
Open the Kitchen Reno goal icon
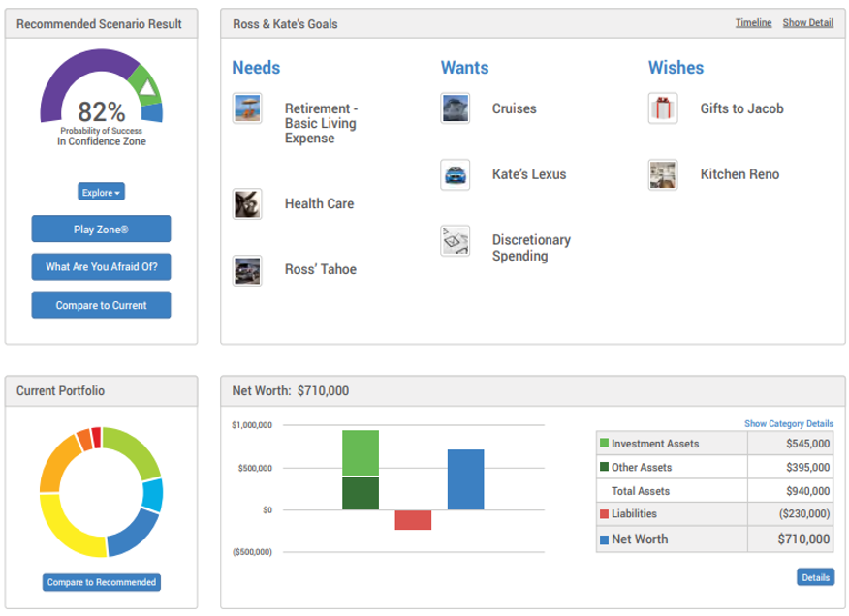tap(663, 175)
